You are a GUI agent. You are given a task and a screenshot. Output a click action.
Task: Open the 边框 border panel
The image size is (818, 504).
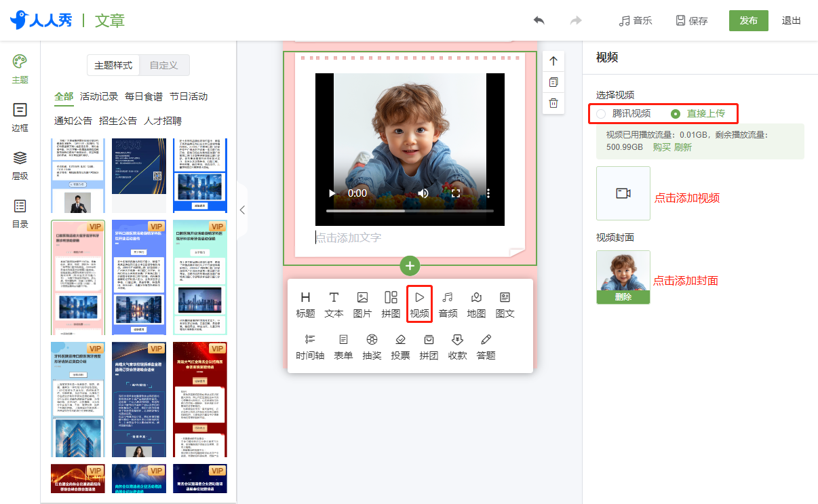[x=20, y=117]
